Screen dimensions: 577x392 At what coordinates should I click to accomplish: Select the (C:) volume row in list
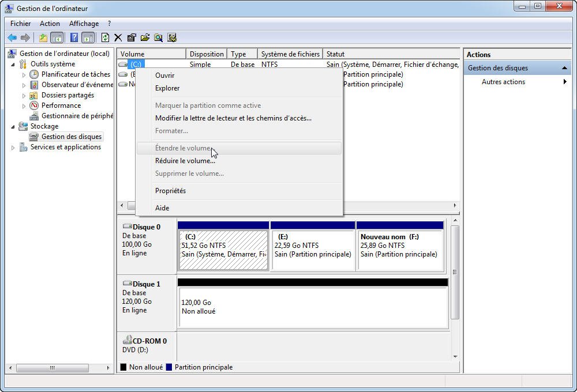pos(136,65)
